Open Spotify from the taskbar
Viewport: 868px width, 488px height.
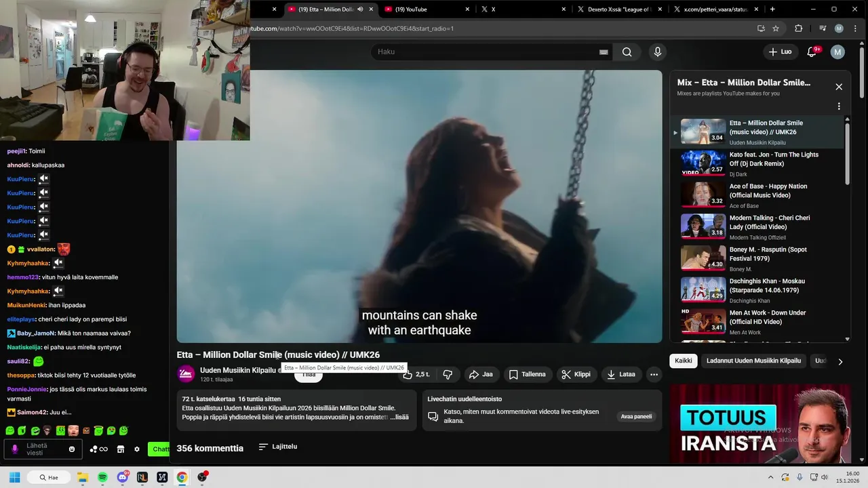point(102,477)
